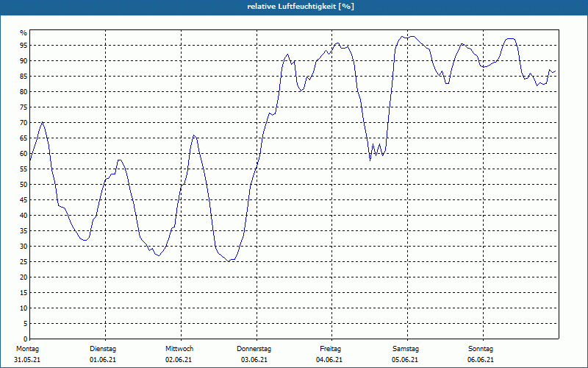
Task: Click the y-axis value 30
Action: point(24,247)
